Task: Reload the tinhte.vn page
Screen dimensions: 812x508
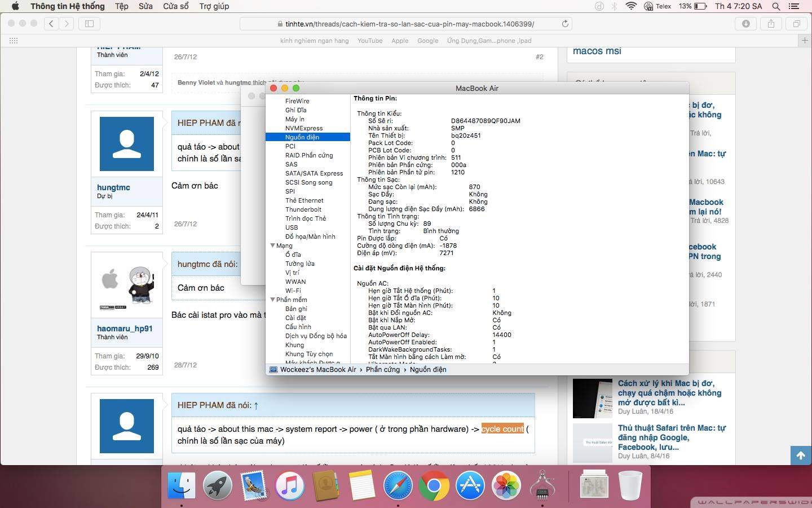Action: pyautogui.click(x=565, y=24)
